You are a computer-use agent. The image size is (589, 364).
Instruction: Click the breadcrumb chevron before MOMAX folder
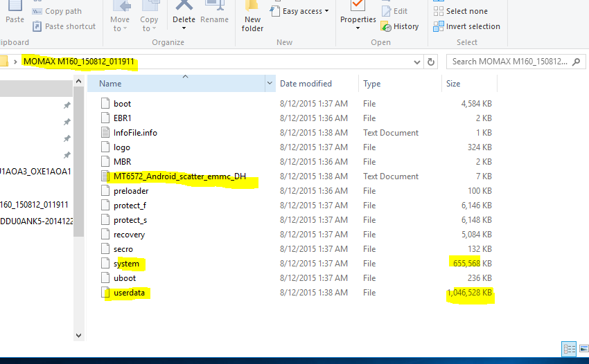click(x=15, y=62)
